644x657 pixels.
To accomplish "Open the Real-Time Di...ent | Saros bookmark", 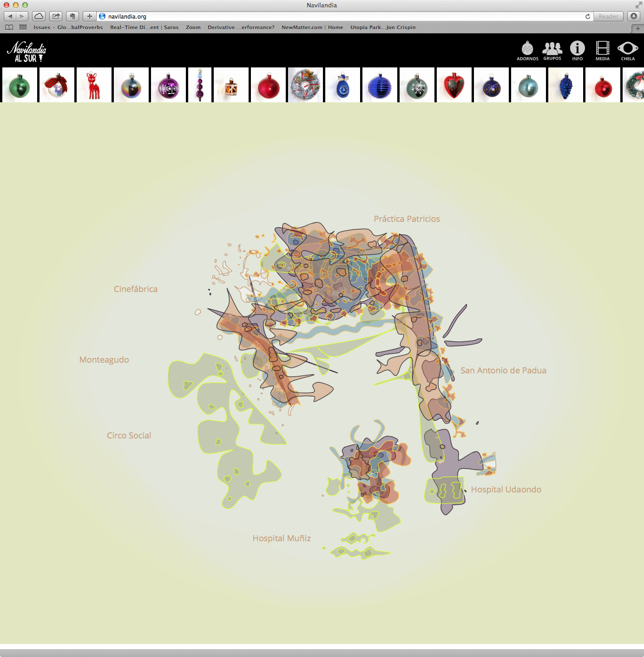I will [144, 27].
